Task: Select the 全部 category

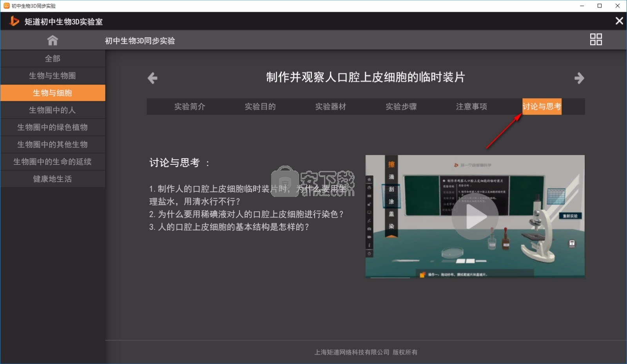Action: coord(53,59)
